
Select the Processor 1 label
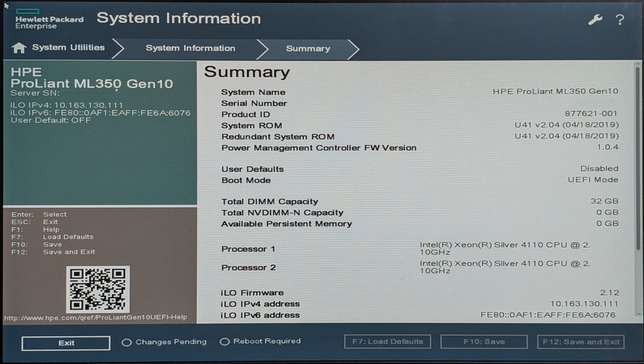[248, 249]
